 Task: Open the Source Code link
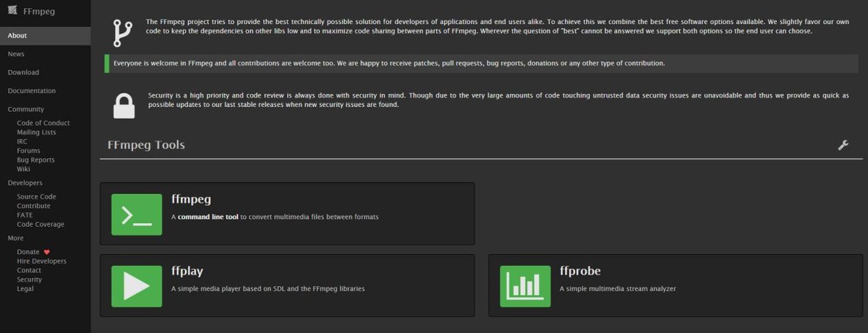click(36, 196)
